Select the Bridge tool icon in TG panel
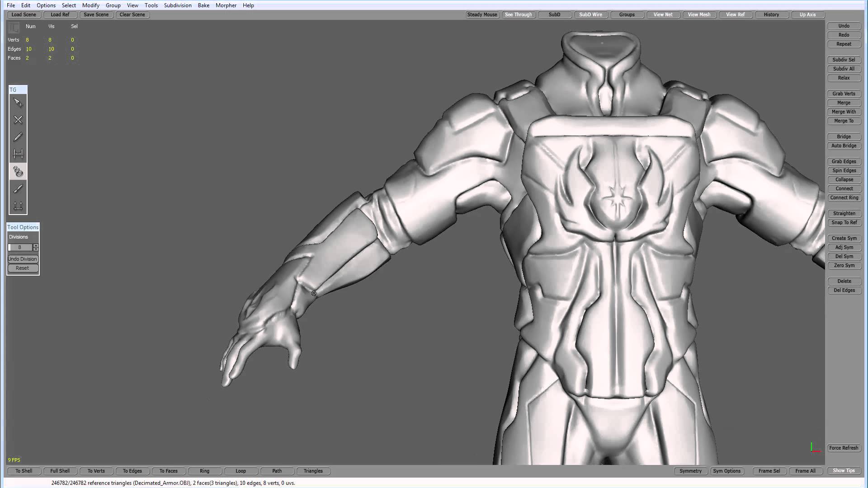This screenshot has width=868, height=488. [x=18, y=154]
